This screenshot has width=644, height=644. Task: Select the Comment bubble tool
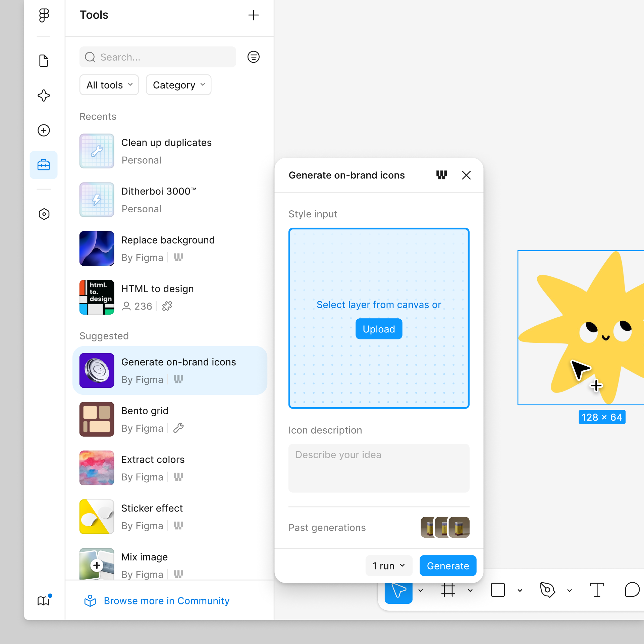tap(633, 590)
